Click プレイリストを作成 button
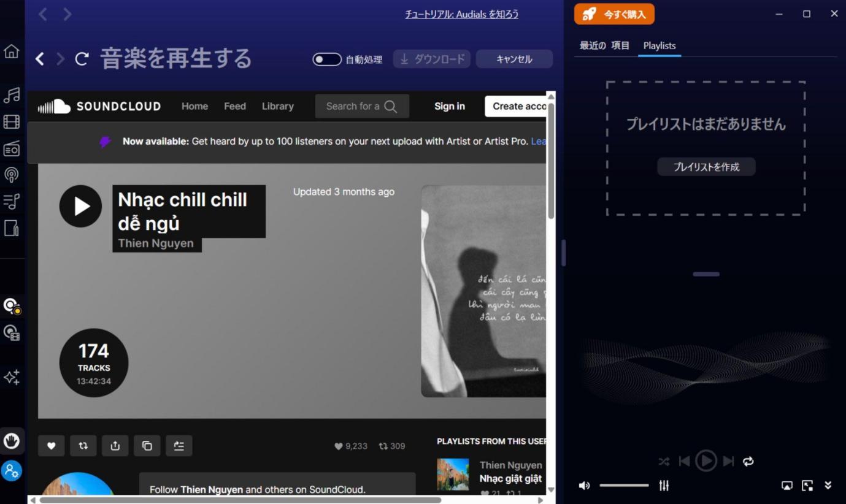This screenshot has width=846, height=504. click(706, 167)
